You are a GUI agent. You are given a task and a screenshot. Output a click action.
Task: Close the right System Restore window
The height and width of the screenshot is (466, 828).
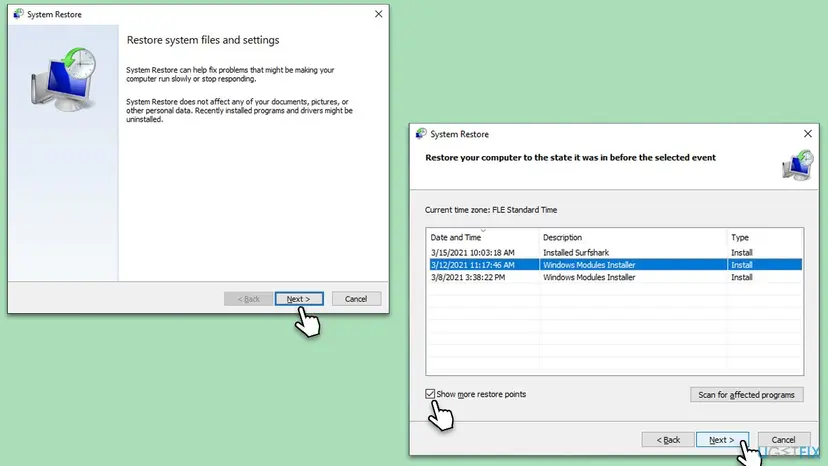point(808,134)
